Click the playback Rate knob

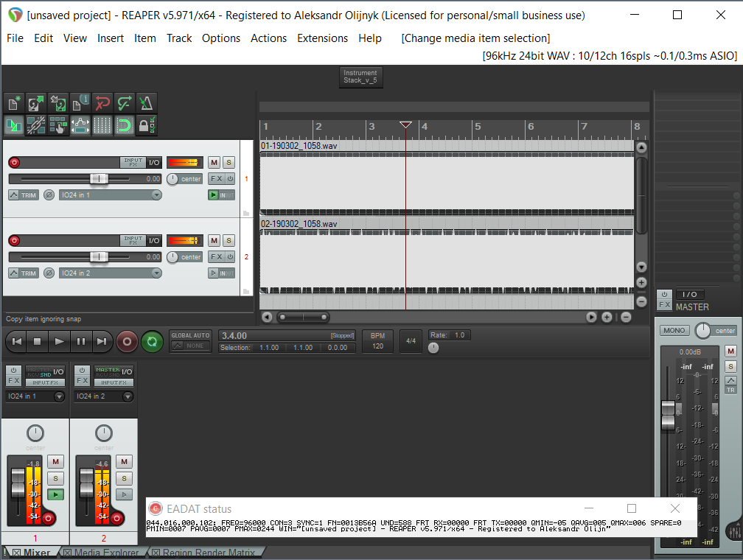click(x=433, y=348)
